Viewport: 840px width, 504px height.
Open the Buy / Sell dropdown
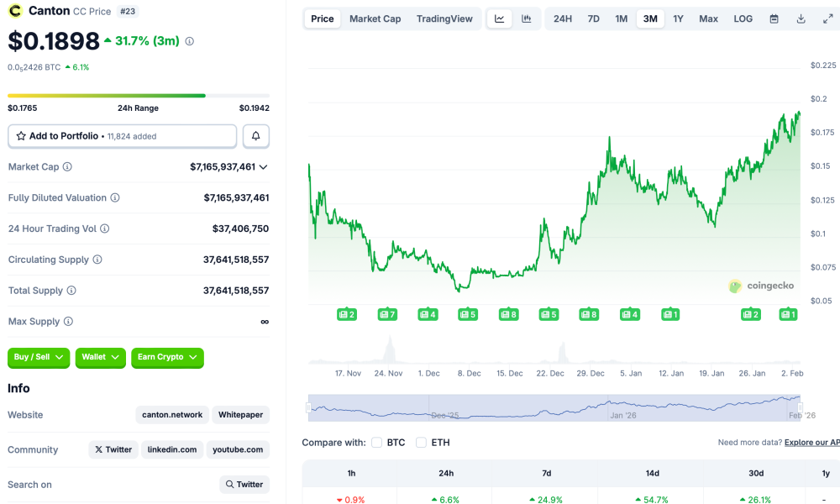coord(39,357)
